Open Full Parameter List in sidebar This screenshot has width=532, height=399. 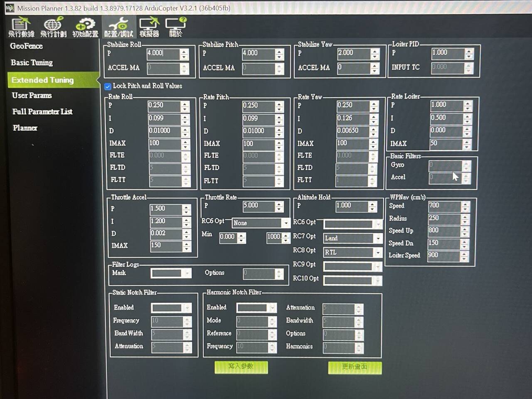[x=42, y=112]
